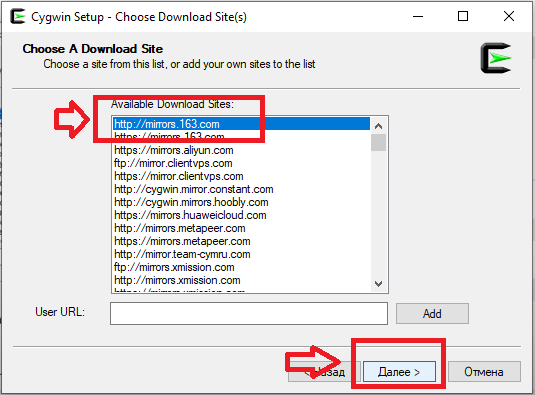Select http://cygwin.mirrors.hoobly.com mirror
The height and width of the screenshot is (395, 535).
[x=241, y=202]
